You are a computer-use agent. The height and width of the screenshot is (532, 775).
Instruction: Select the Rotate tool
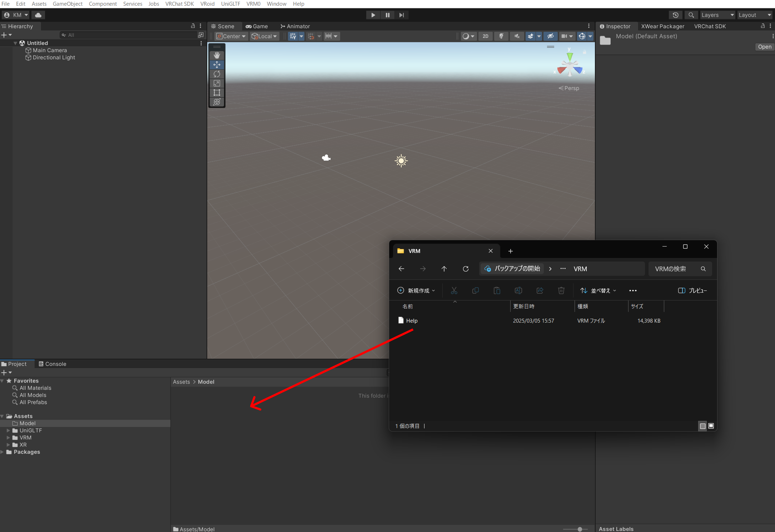pos(217,74)
